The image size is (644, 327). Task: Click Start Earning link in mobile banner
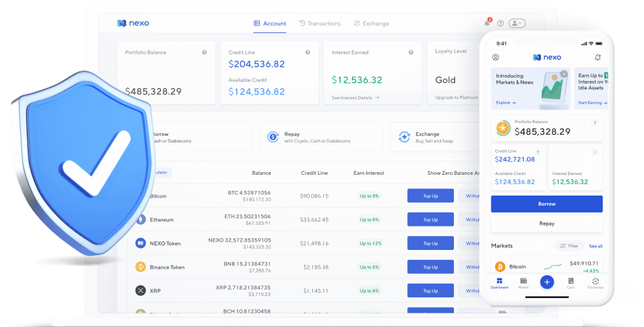point(593,103)
